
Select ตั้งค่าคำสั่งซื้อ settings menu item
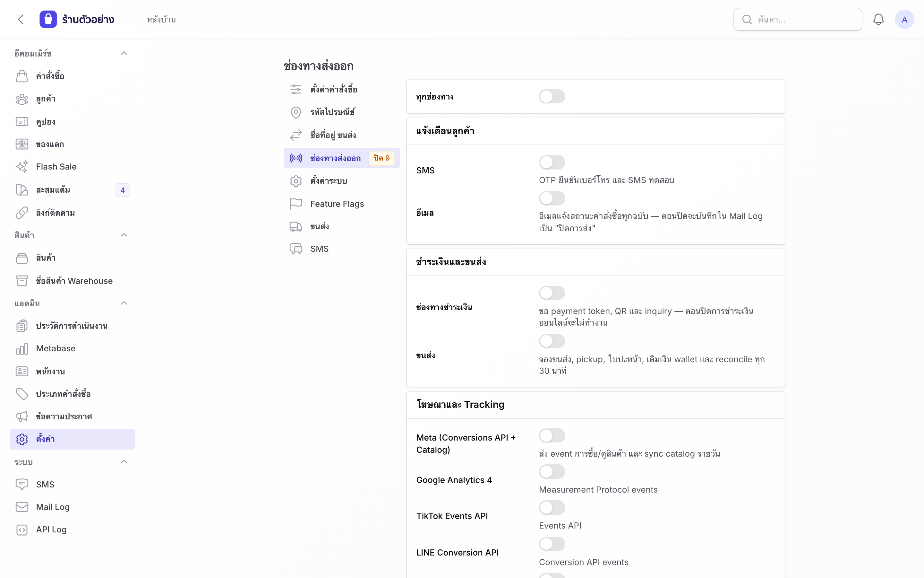tap(342, 90)
